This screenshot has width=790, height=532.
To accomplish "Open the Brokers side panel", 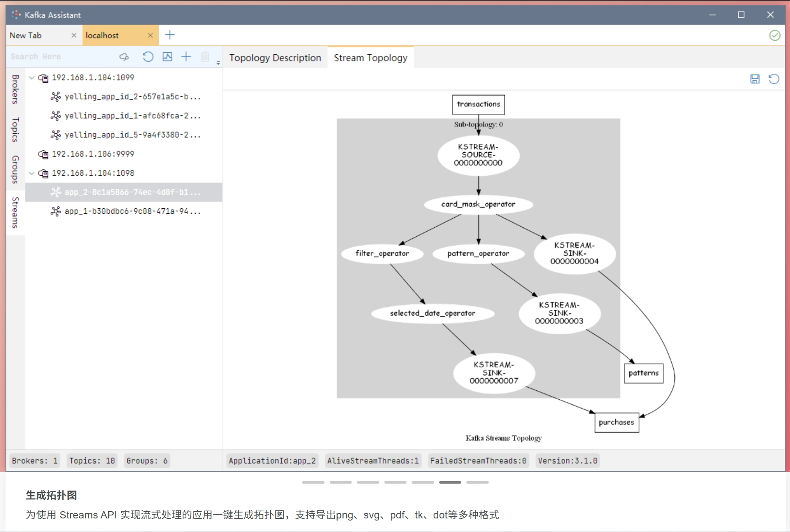I will click(x=15, y=90).
